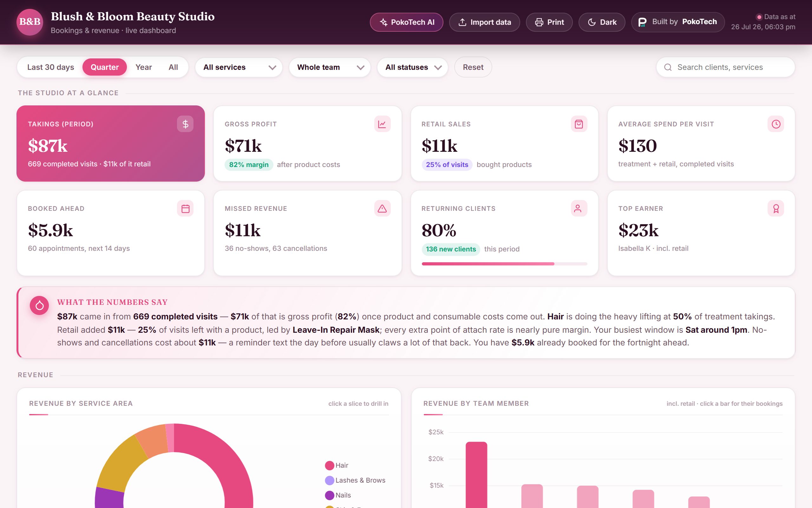Click the upload icon in Import data
This screenshot has height=508, width=812.
[x=462, y=22]
